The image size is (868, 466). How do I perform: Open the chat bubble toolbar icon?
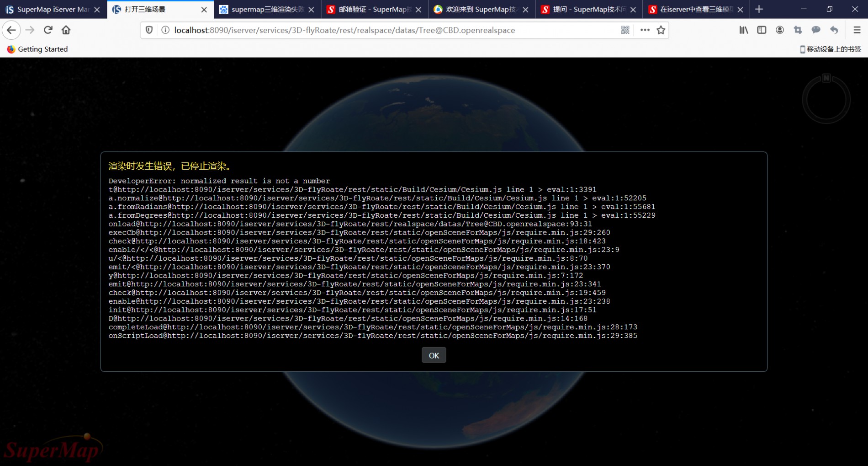pyautogui.click(x=816, y=30)
